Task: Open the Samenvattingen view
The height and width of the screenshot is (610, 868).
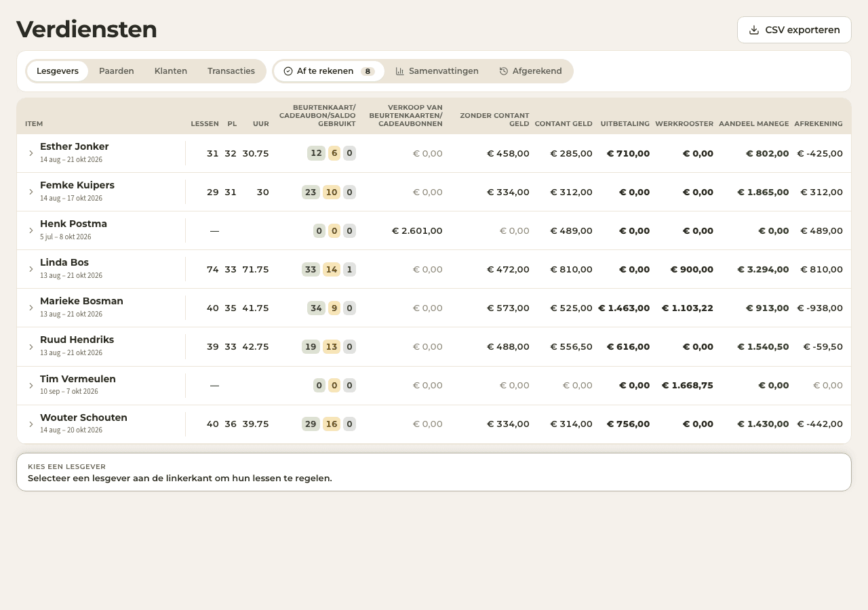Action: (x=437, y=71)
